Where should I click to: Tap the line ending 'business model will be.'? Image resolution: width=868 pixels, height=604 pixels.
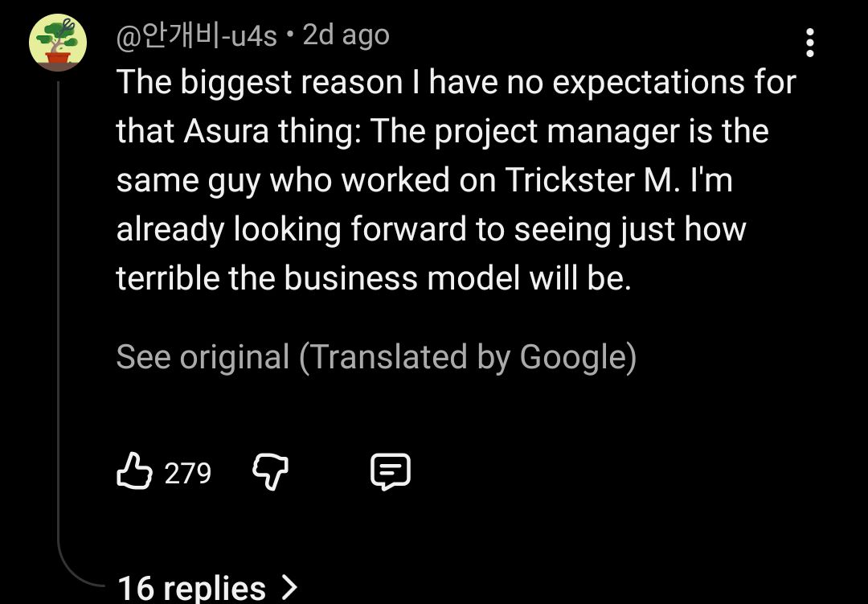pos(374,278)
